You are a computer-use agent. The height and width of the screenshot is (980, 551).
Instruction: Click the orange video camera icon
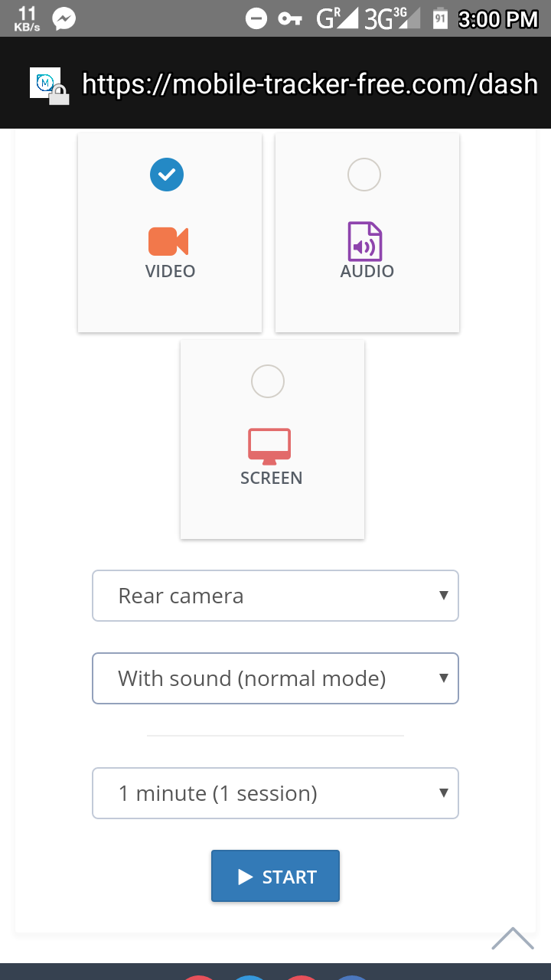(168, 241)
